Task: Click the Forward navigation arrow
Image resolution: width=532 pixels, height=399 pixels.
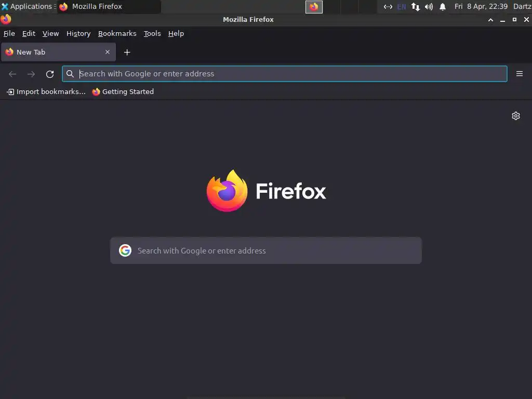Action: click(31, 74)
